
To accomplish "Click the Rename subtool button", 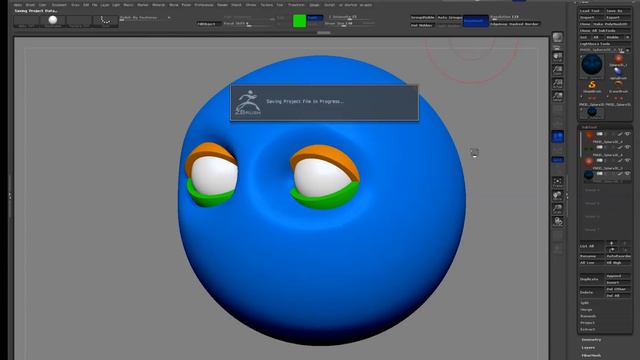I will click(591, 256).
